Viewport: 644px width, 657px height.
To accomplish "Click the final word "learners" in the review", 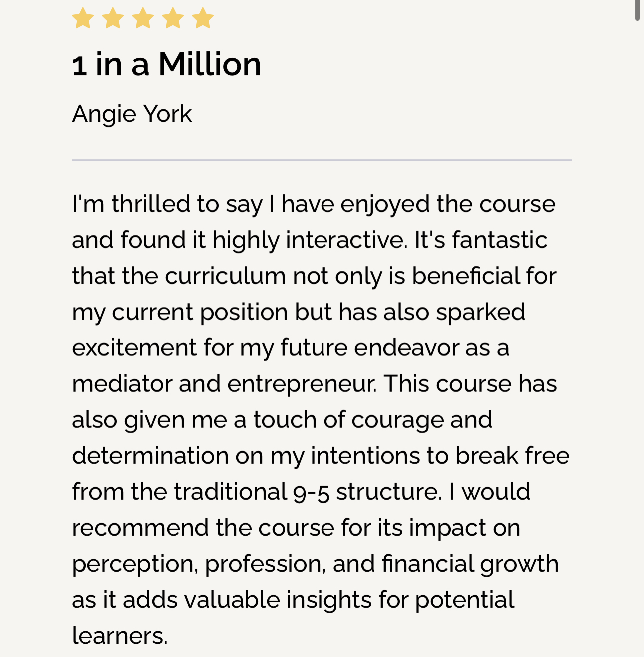I will coord(119,636).
